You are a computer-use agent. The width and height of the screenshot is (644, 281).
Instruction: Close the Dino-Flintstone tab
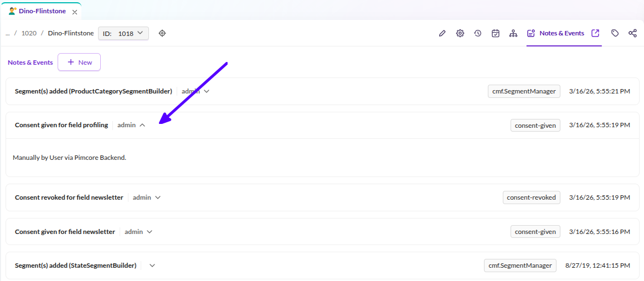click(74, 12)
